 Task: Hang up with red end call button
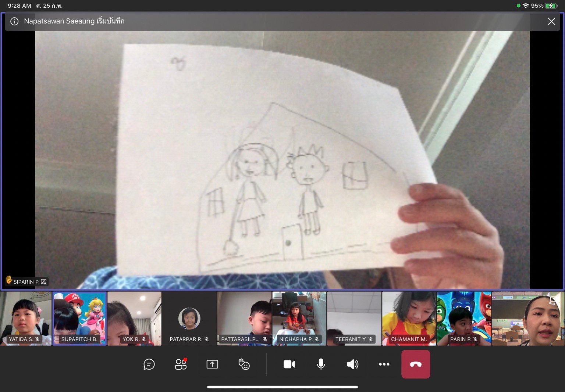click(x=416, y=364)
